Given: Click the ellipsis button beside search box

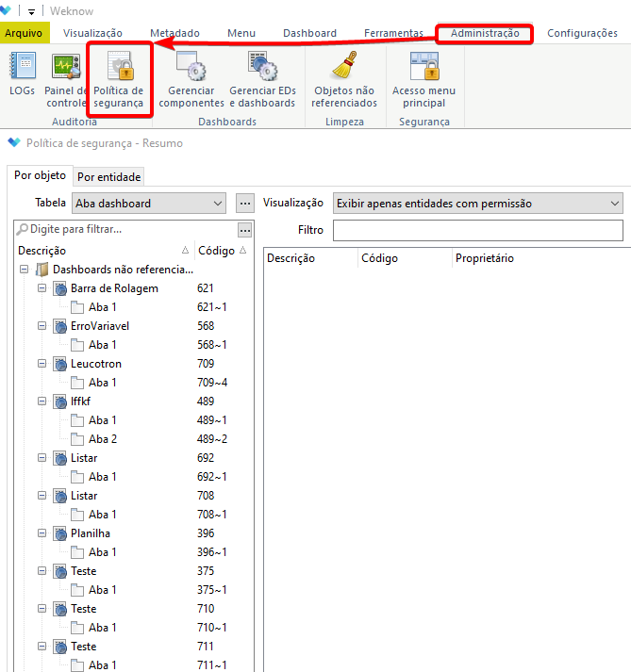Looking at the screenshot, I should tap(245, 231).
